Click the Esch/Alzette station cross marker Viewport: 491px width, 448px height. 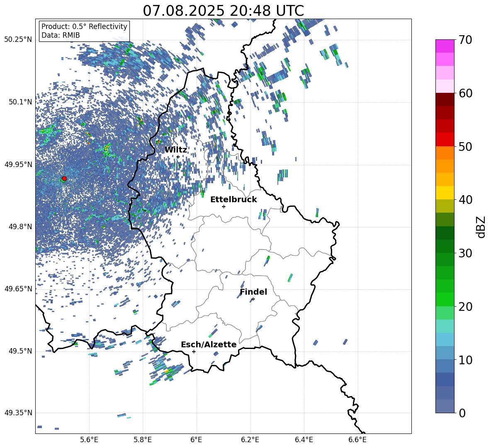click(x=194, y=351)
